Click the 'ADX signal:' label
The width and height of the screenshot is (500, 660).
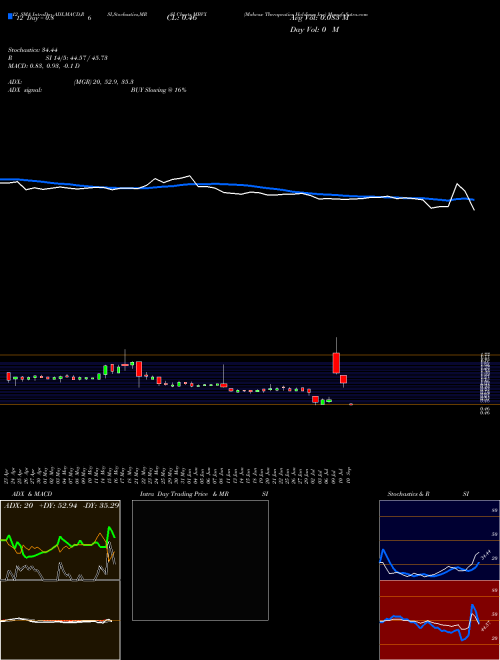tap(25, 90)
